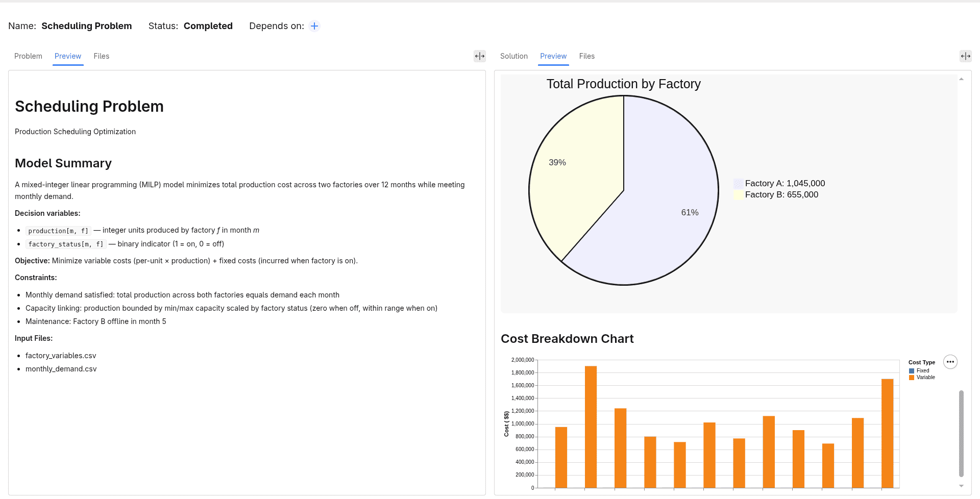This screenshot has width=980, height=499.
Task: Switch to the Solution tab
Action: click(x=514, y=56)
